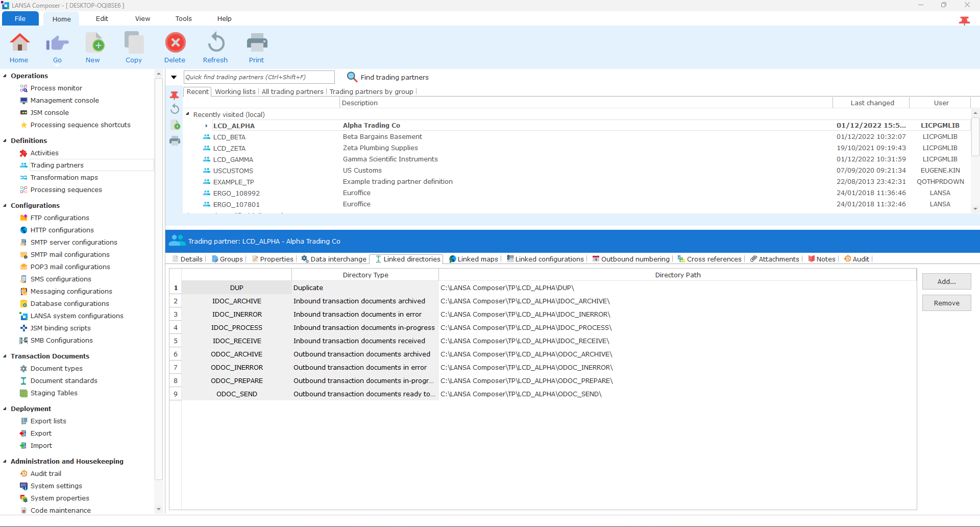Click the Print toolbar icon
The width and height of the screenshot is (980, 527).
pos(257,43)
